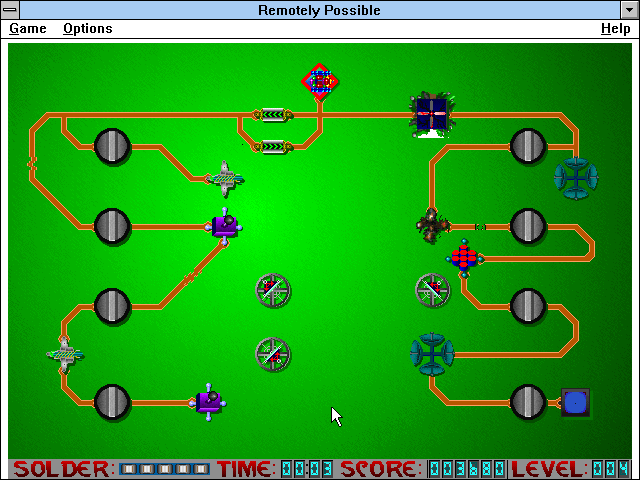Toggle the knob wired to the burnt component

pos(528,227)
